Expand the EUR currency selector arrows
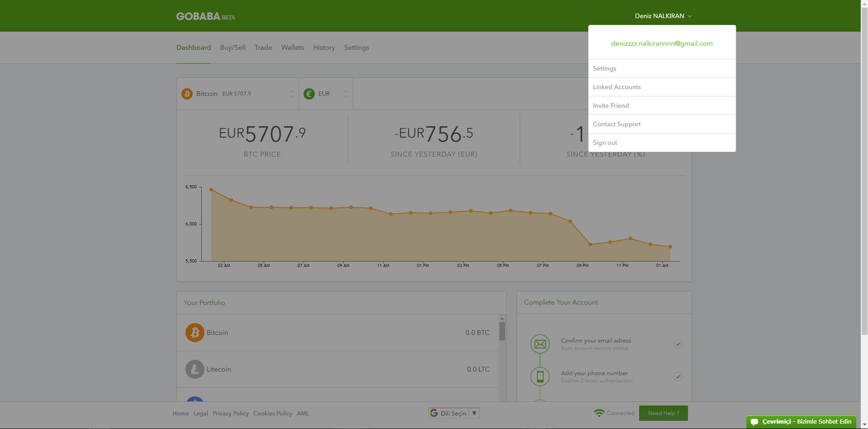This screenshot has width=868, height=429. click(346, 94)
